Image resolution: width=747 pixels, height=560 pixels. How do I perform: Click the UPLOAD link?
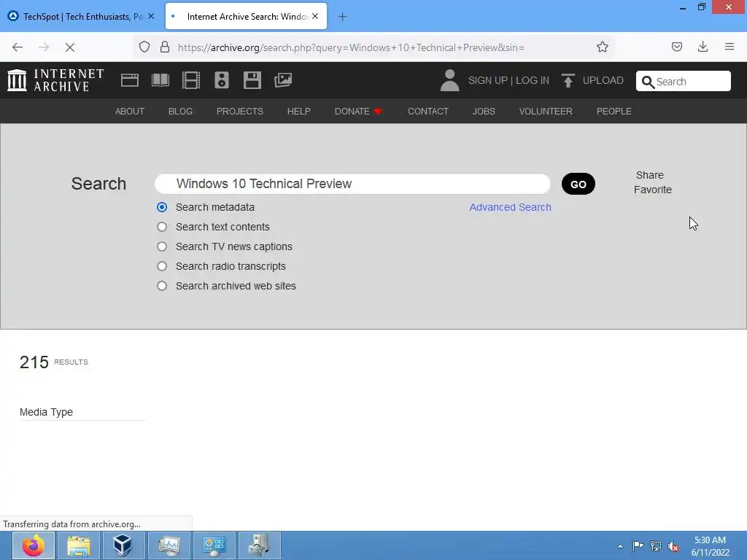click(603, 80)
